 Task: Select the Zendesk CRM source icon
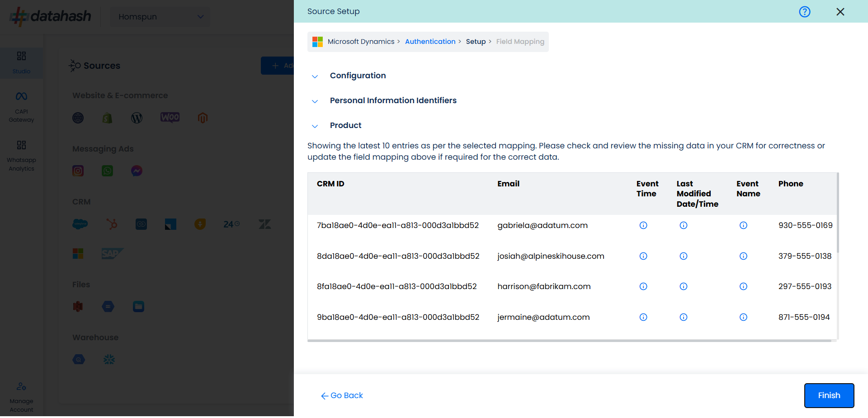[x=264, y=224]
